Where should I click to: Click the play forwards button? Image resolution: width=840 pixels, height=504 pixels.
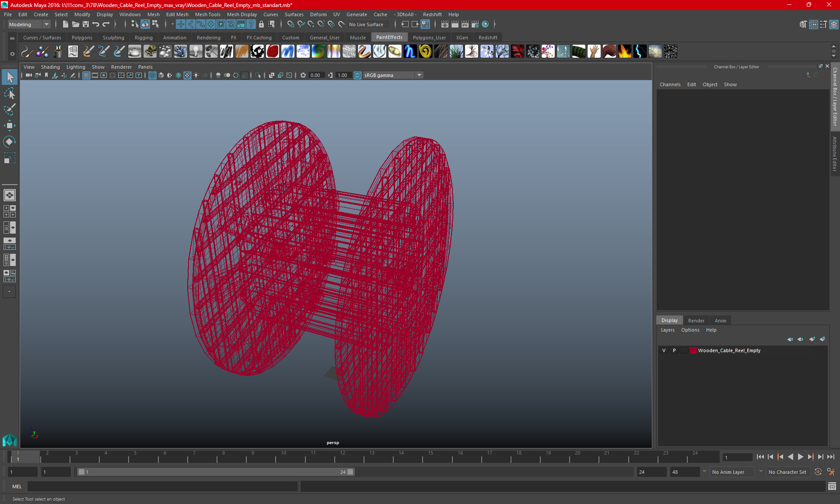pyautogui.click(x=800, y=457)
